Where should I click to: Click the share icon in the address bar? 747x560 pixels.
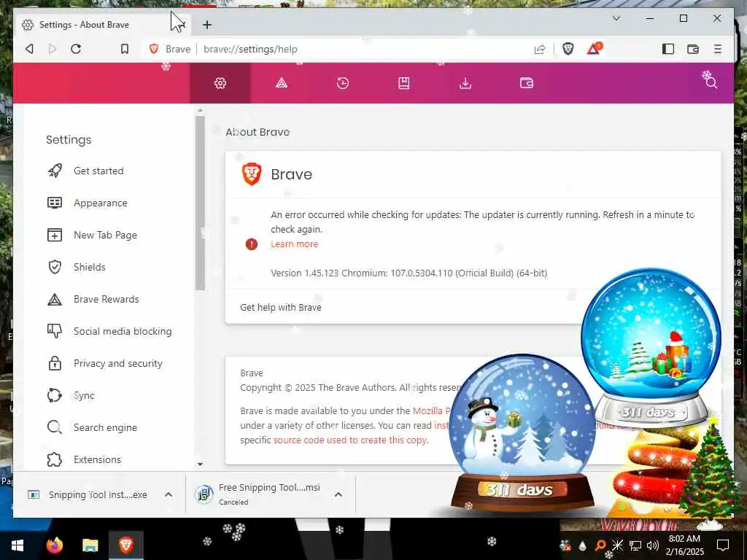click(x=540, y=49)
